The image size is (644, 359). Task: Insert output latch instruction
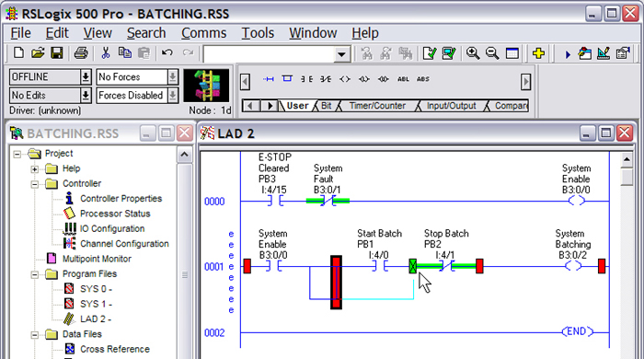coord(364,79)
